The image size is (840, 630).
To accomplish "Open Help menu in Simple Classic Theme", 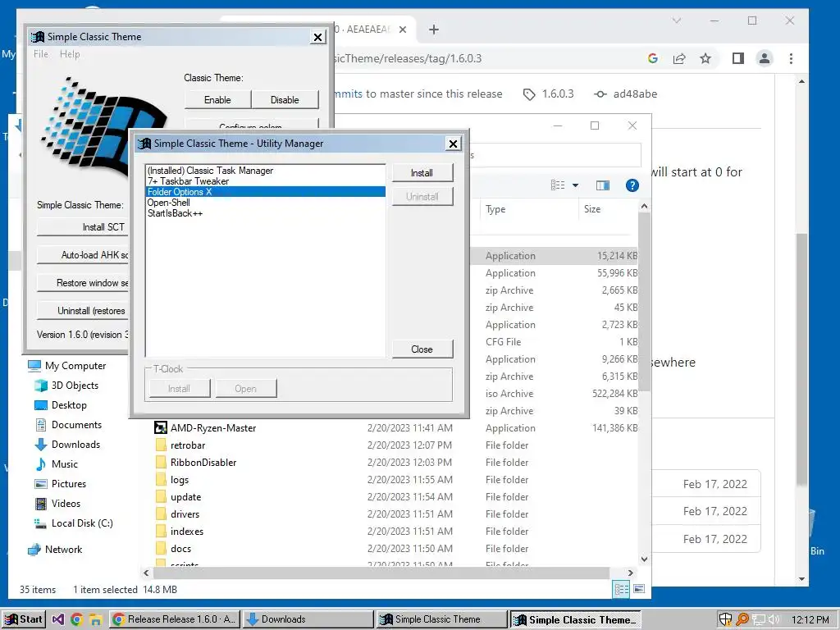I will (70, 54).
